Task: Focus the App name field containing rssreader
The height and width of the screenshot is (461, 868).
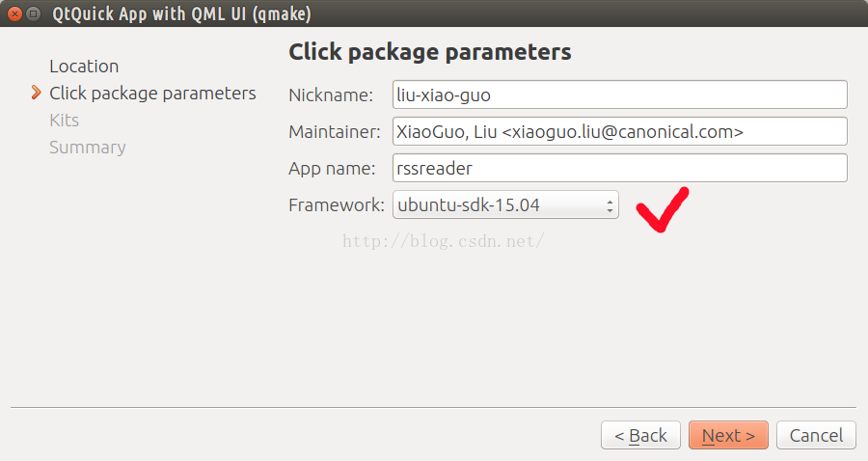Action: point(620,168)
